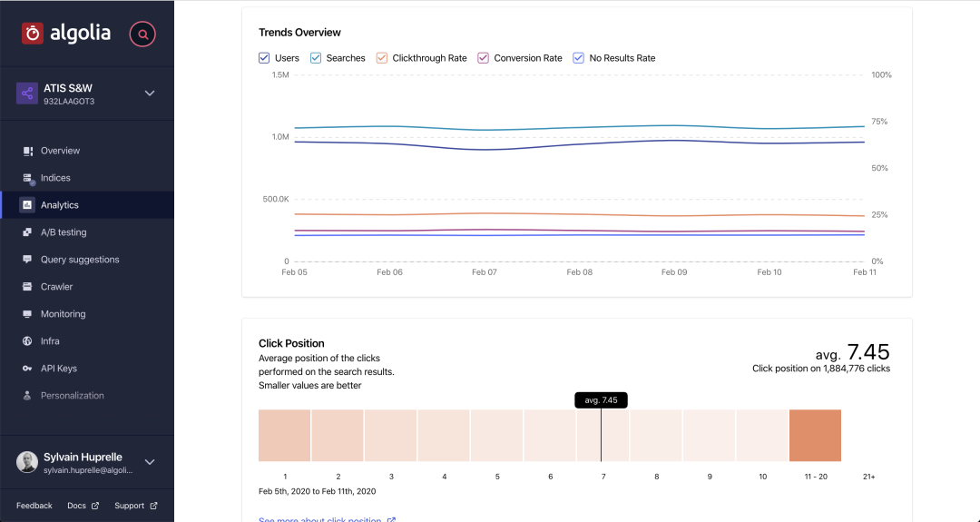Click the Feedback link
Screen dimensions: 980x522
tap(34, 506)
